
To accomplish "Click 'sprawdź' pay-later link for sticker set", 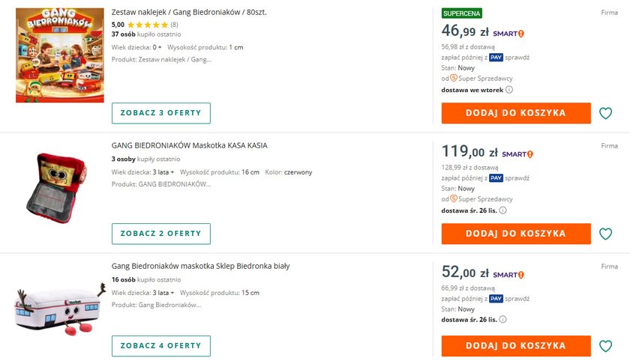I will (517, 57).
